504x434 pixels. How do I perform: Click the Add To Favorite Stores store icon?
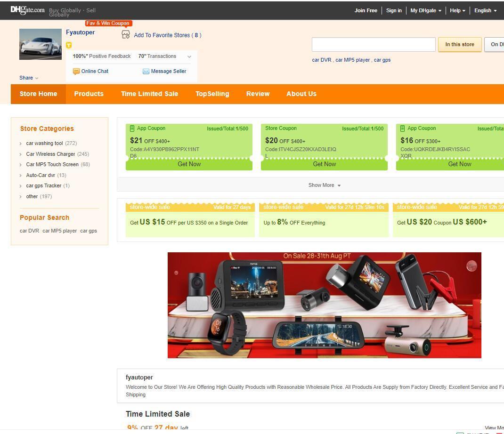(x=125, y=35)
